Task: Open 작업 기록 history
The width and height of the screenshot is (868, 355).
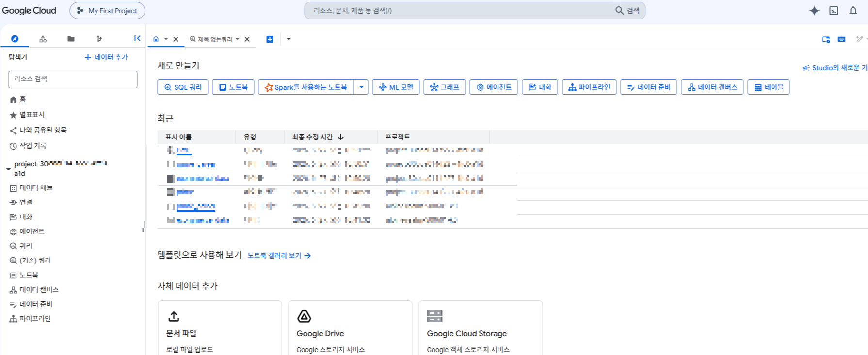Action: [28, 146]
